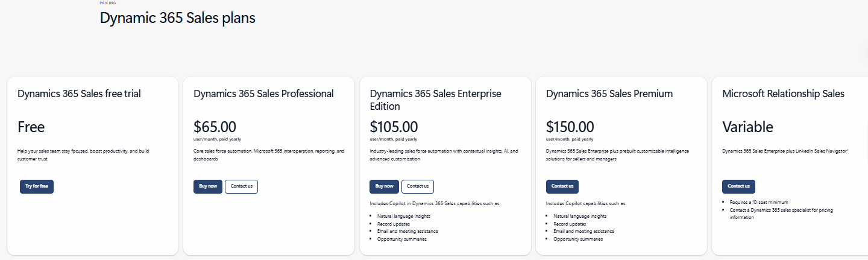Click 'Includes Copilot capabilities such as' in Premium
868x260 pixels.
click(x=587, y=204)
